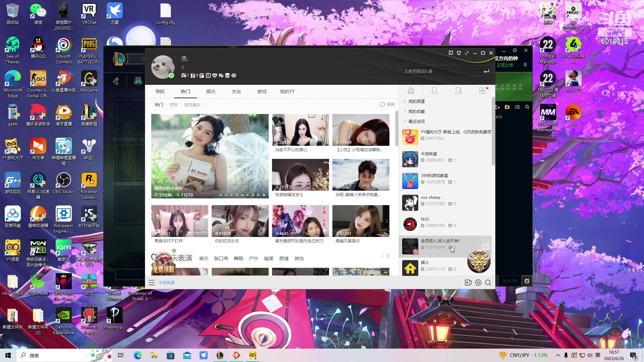The height and width of the screenshot is (362, 644).
Task: Switch to the 娱乐 tab
Action: click(x=211, y=92)
